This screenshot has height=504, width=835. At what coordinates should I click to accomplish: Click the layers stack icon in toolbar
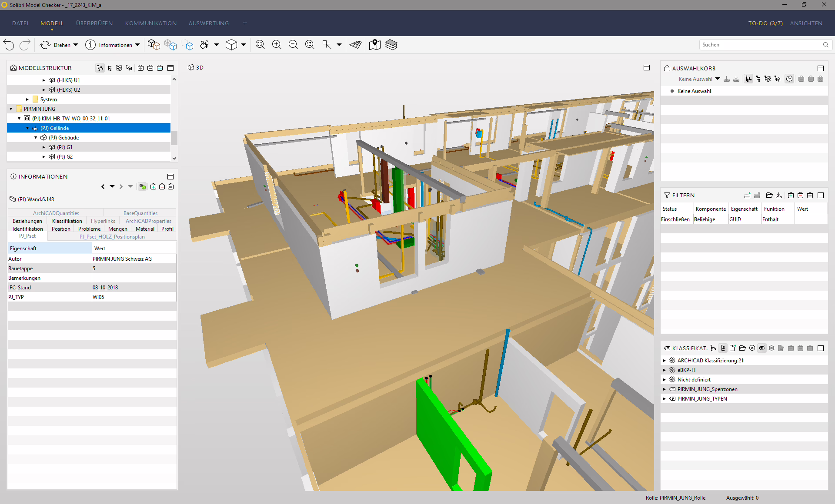[391, 45]
